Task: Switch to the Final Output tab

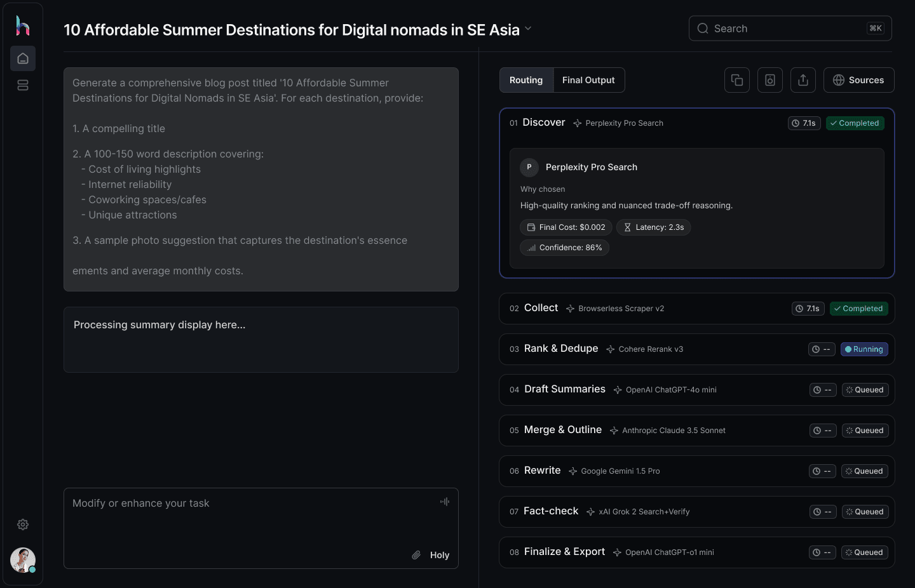Action: tap(588, 80)
